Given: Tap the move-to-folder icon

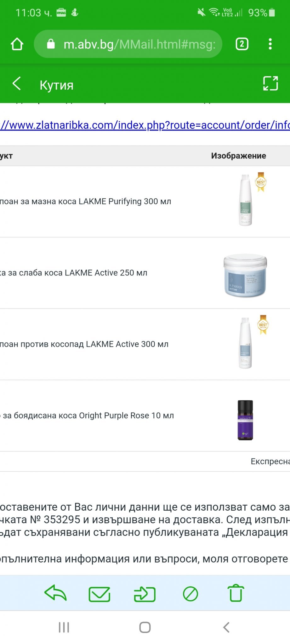Looking at the screenshot, I should [145, 594].
